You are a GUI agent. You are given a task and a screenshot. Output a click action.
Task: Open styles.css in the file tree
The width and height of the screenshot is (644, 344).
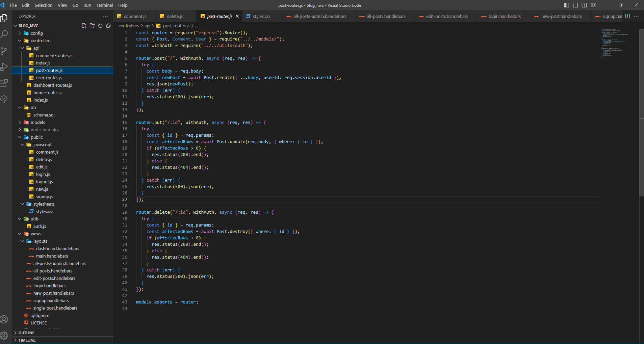(62, 211)
